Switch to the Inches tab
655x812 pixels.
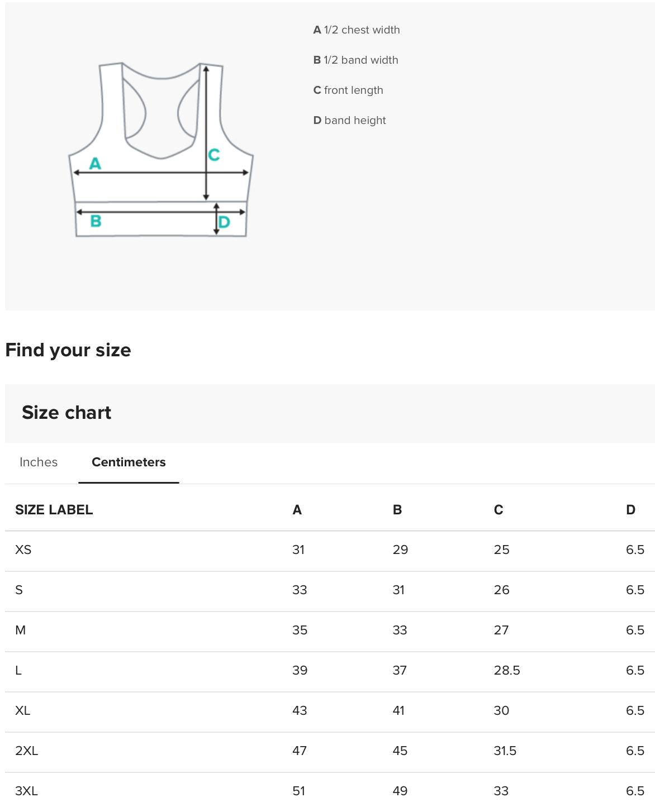39,462
